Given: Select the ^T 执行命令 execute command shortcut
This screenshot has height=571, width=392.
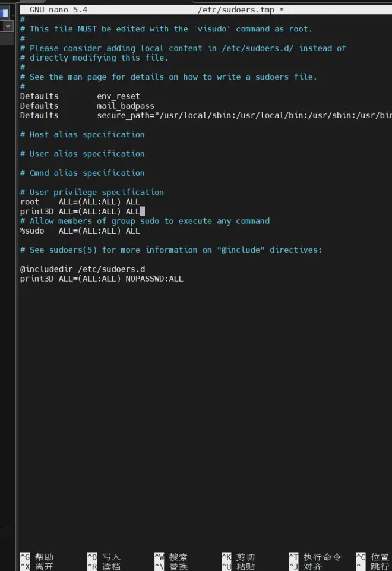Looking at the screenshot, I should pyautogui.click(x=315, y=557).
